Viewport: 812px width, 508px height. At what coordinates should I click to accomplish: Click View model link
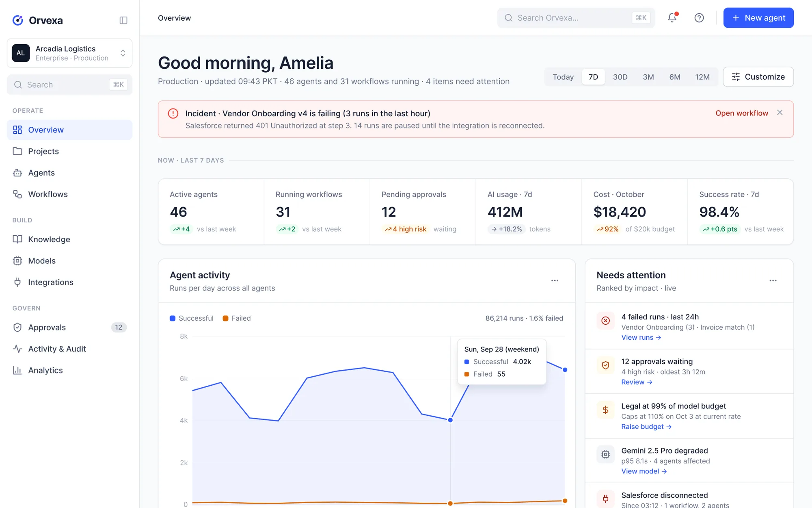click(644, 471)
